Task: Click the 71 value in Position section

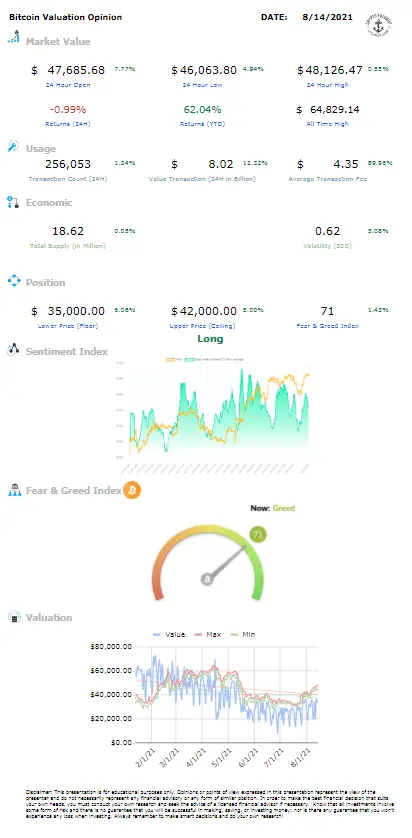Action: 327,311
